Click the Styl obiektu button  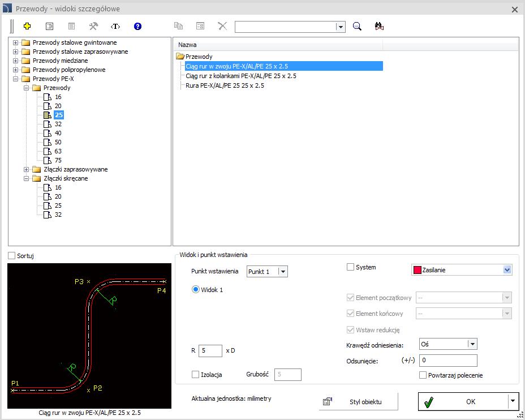[359, 401]
